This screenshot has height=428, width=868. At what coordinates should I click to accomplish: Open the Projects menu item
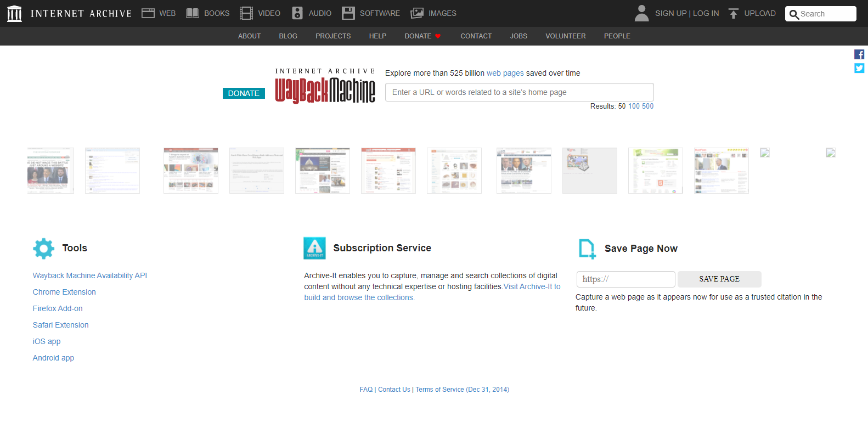pyautogui.click(x=333, y=36)
